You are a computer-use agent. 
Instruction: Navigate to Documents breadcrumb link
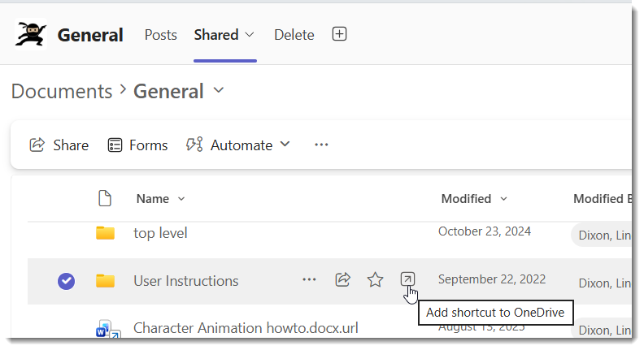tap(62, 91)
